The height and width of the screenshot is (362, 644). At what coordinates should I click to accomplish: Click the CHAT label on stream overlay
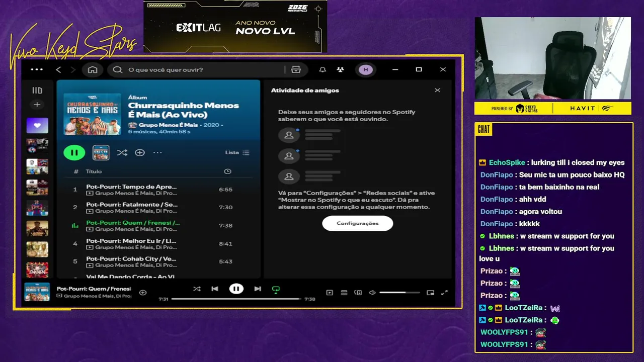coord(484,129)
